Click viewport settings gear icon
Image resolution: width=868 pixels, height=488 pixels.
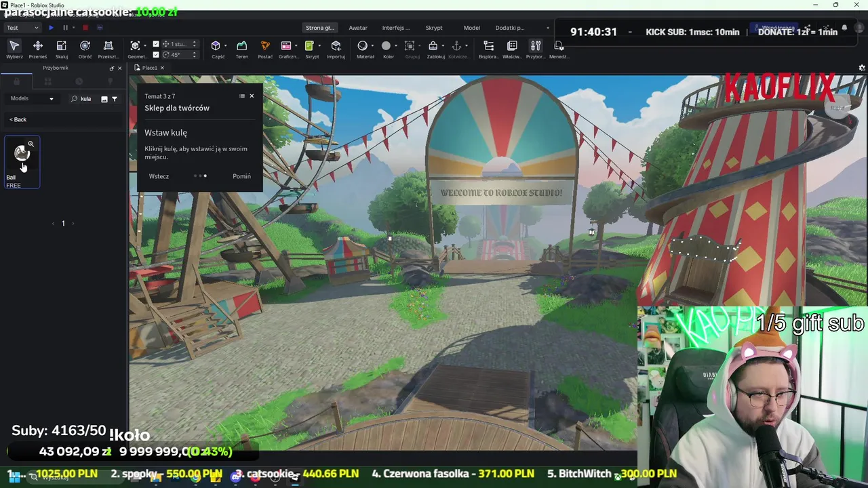coord(862,68)
